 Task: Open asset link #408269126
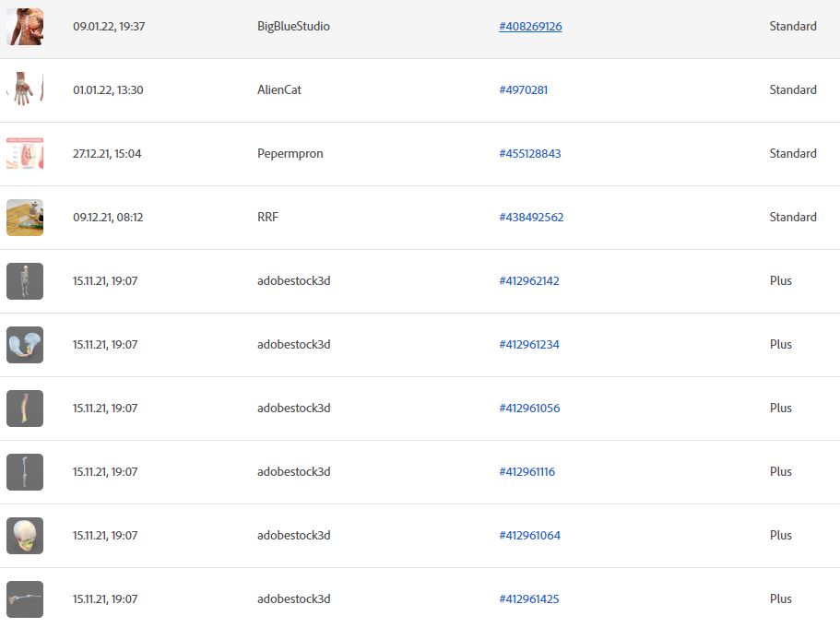coord(530,26)
